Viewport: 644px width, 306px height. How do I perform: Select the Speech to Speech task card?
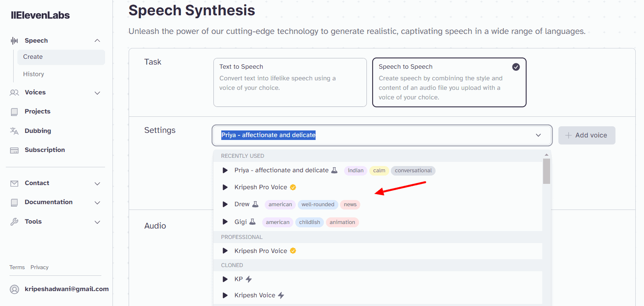pos(449,82)
